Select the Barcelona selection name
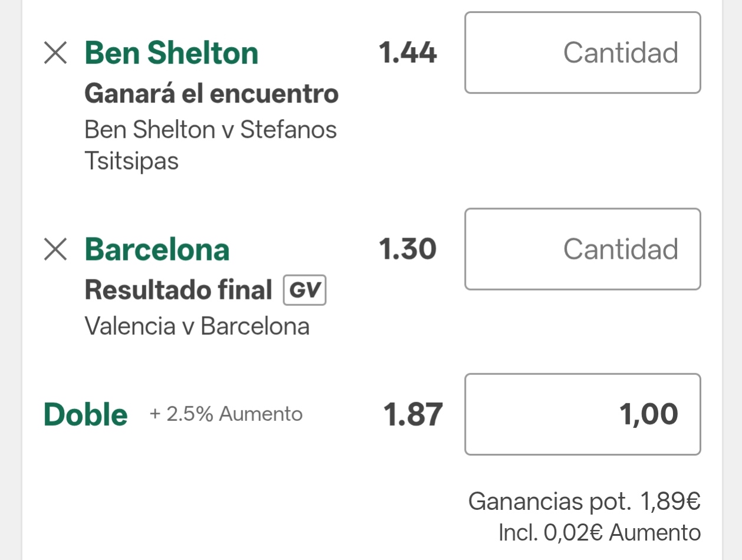742x560 pixels. (x=157, y=249)
